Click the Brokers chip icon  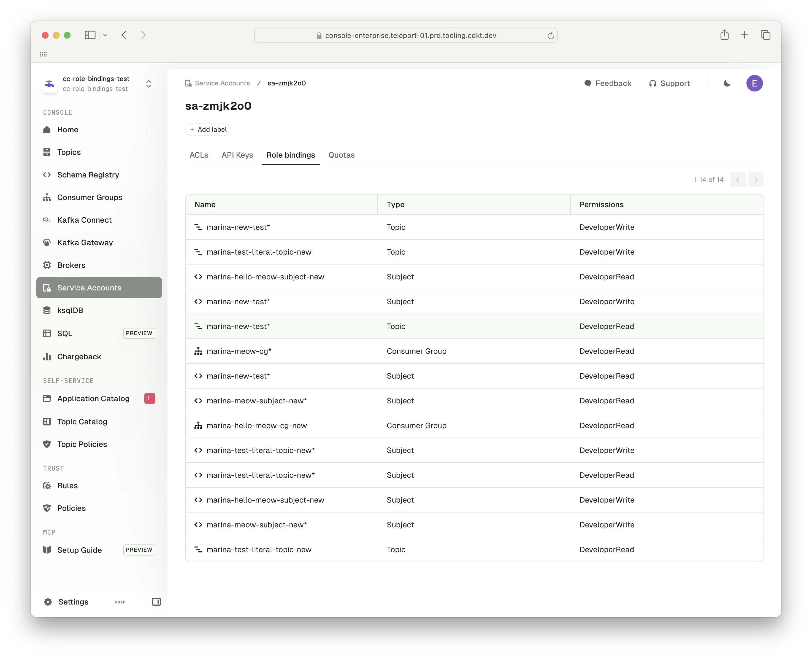[x=47, y=265]
